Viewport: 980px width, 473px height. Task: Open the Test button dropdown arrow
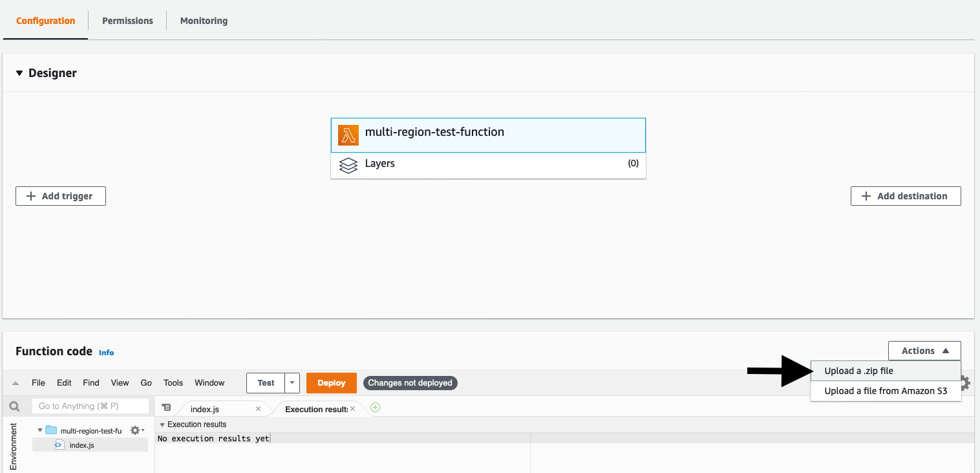[x=292, y=383]
